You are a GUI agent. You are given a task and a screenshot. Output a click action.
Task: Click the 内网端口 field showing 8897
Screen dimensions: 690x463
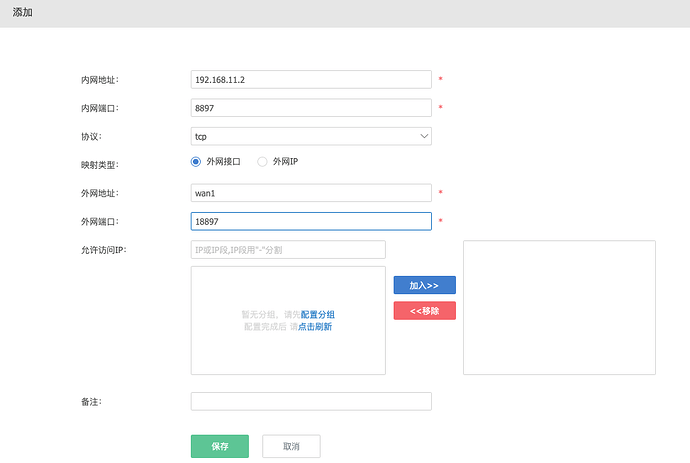310,108
